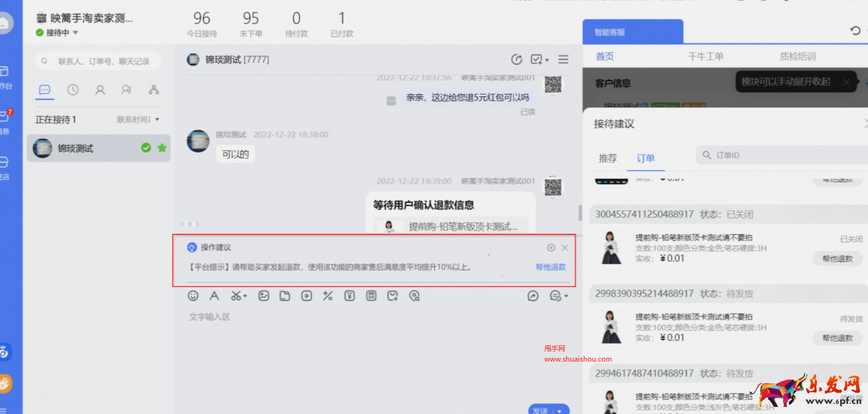Click the order receipt icon in toolbar
The height and width of the screenshot is (414, 868).
pos(371,295)
